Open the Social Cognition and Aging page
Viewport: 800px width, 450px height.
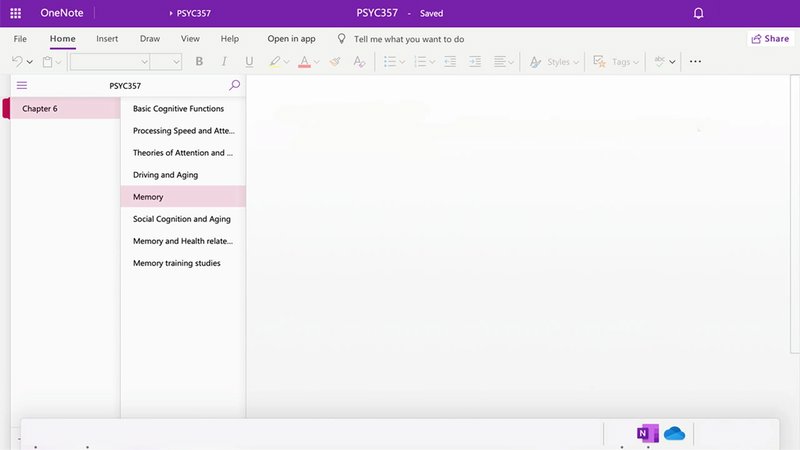(182, 219)
